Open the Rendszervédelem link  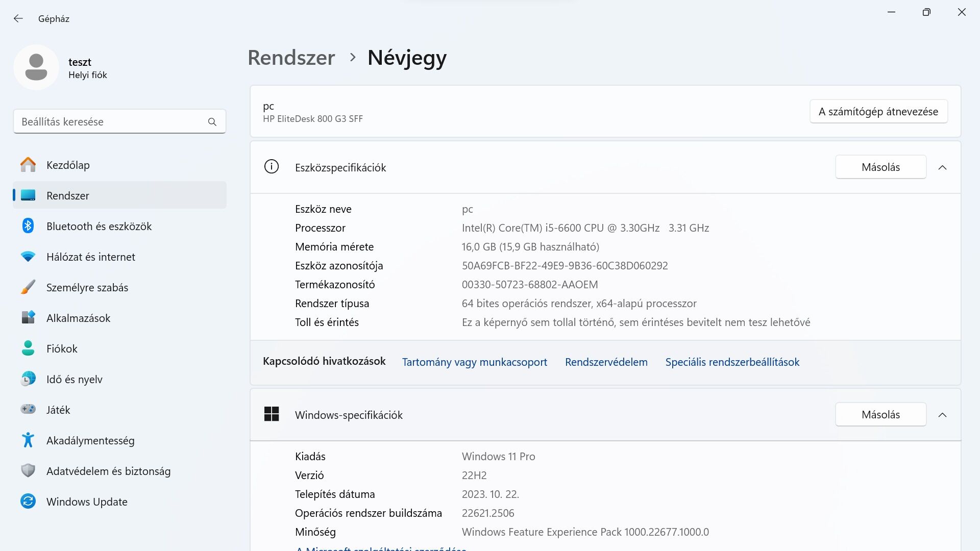[606, 362]
